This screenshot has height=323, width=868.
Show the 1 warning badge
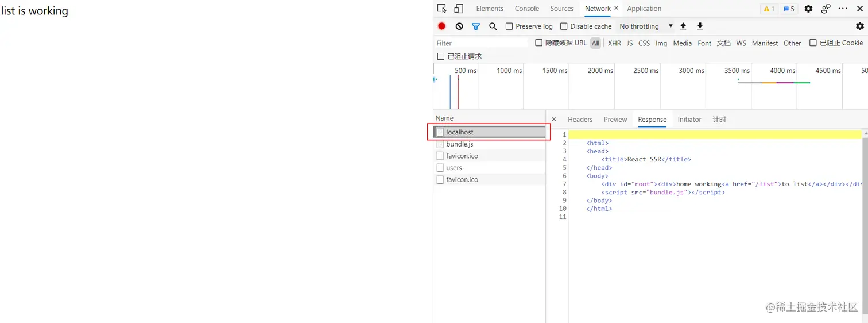[769, 9]
